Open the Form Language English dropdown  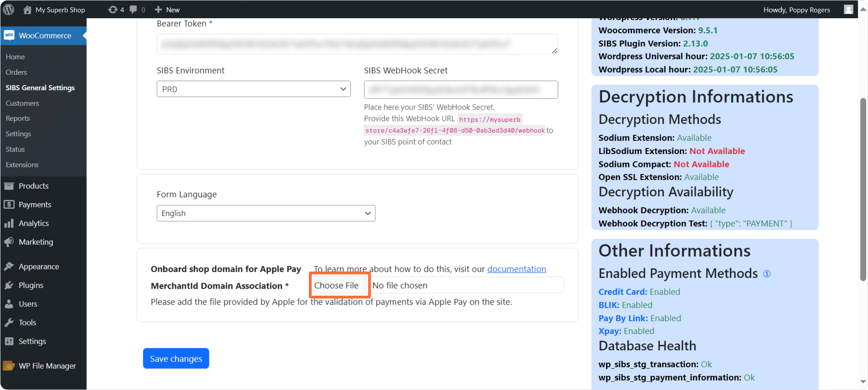tap(265, 213)
